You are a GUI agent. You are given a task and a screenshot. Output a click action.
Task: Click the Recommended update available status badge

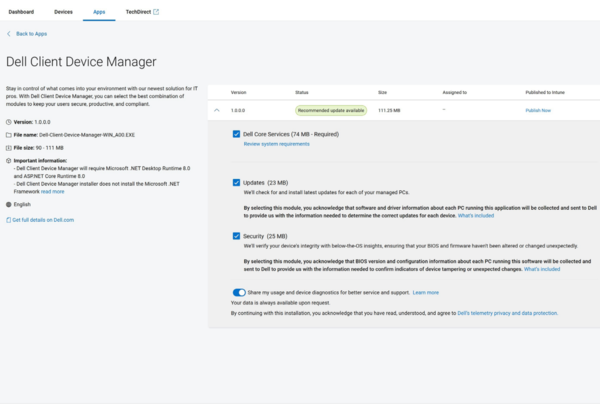330,110
